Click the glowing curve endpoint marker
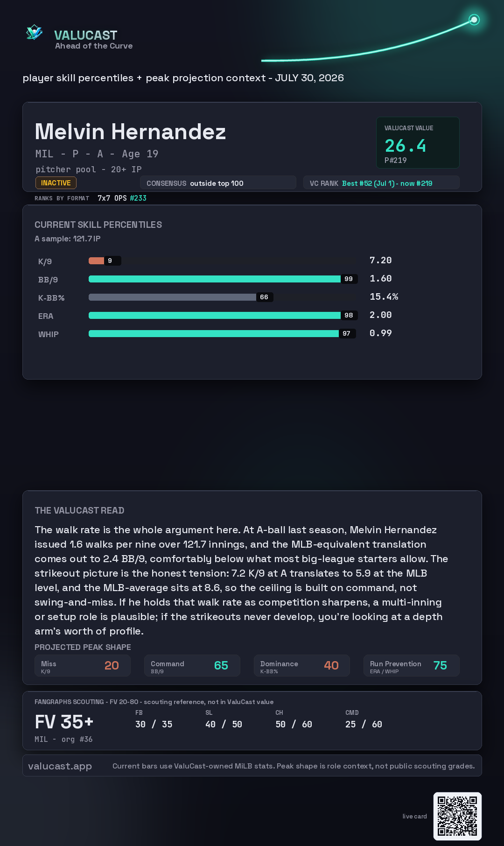This screenshot has width=504, height=846. point(474,20)
